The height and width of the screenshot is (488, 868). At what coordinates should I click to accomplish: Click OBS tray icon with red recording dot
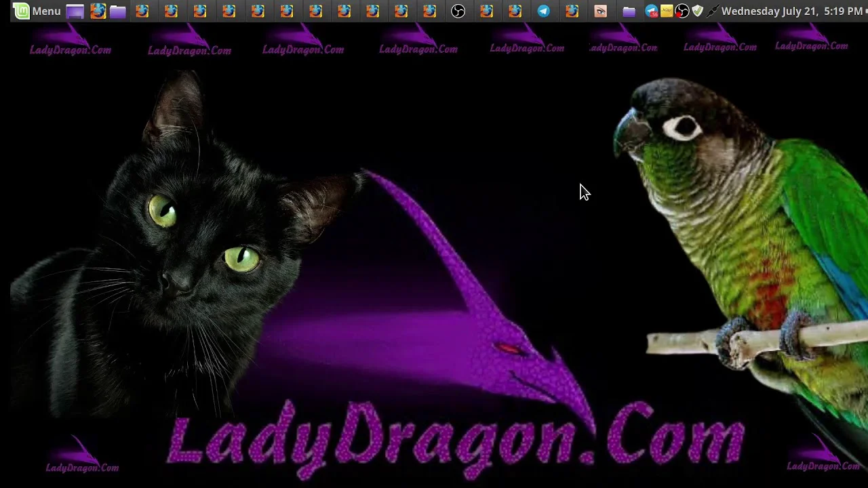[x=682, y=11]
